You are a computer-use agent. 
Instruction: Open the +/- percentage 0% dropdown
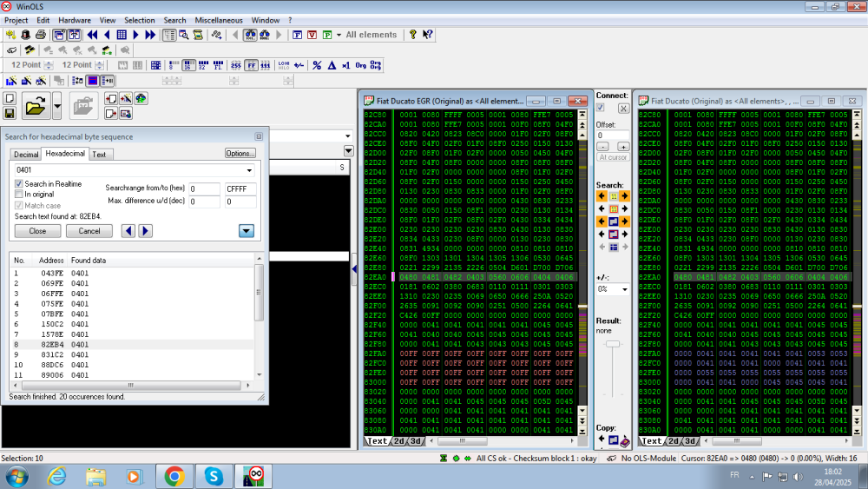pos(624,289)
